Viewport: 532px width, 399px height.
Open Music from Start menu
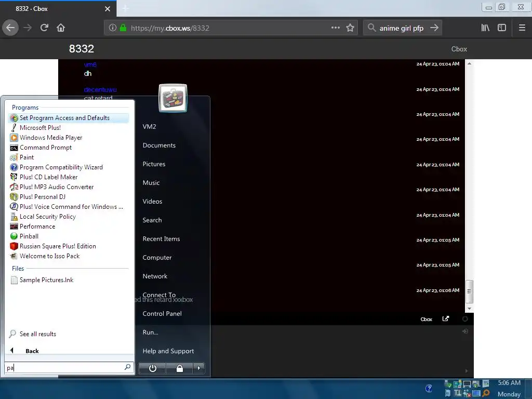[151, 182]
